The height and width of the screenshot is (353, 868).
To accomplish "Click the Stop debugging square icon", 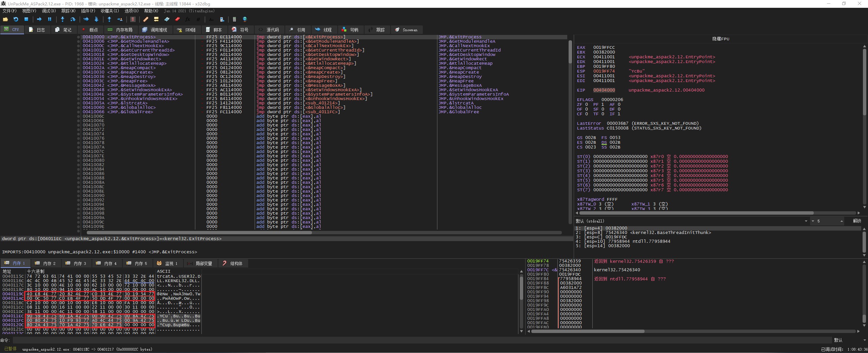I will (26, 19).
